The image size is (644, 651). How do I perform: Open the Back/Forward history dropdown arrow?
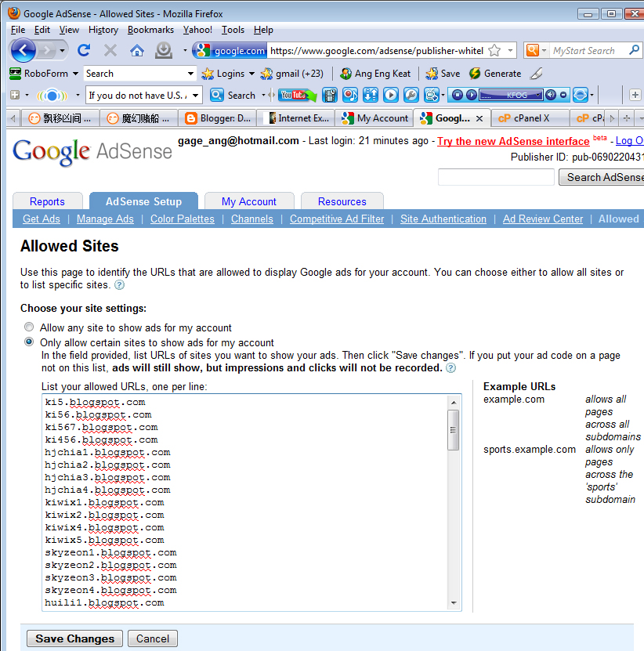(x=62, y=51)
